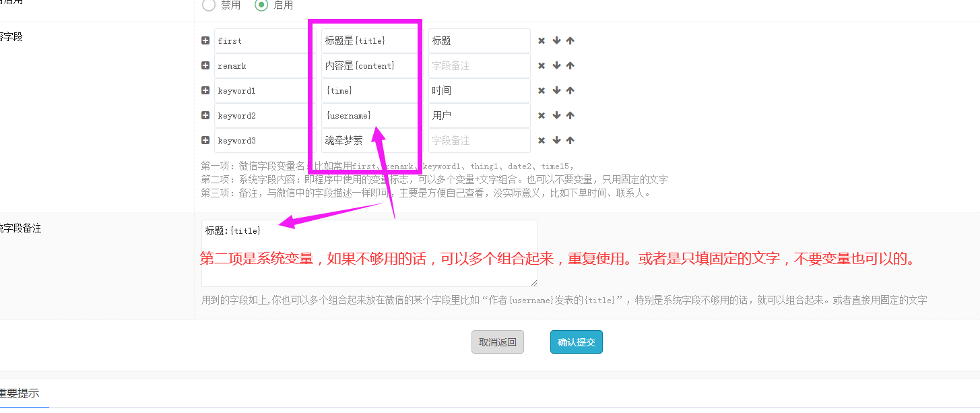Image resolution: width=980 pixels, height=413 pixels.
Task: Submit form with 确认提交 button
Action: (x=576, y=342)
